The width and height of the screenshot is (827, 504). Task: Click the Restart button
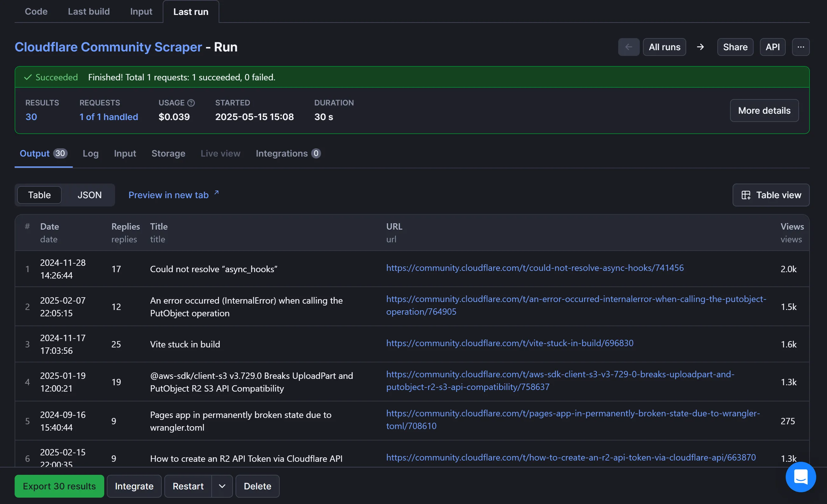pyautogui.click(x=188, y=486)
